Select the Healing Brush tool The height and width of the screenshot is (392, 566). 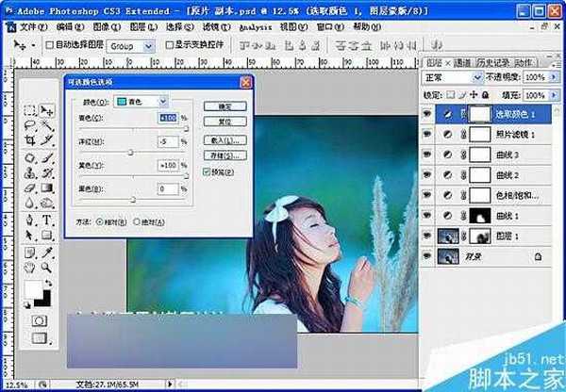[x=30, y=158]
